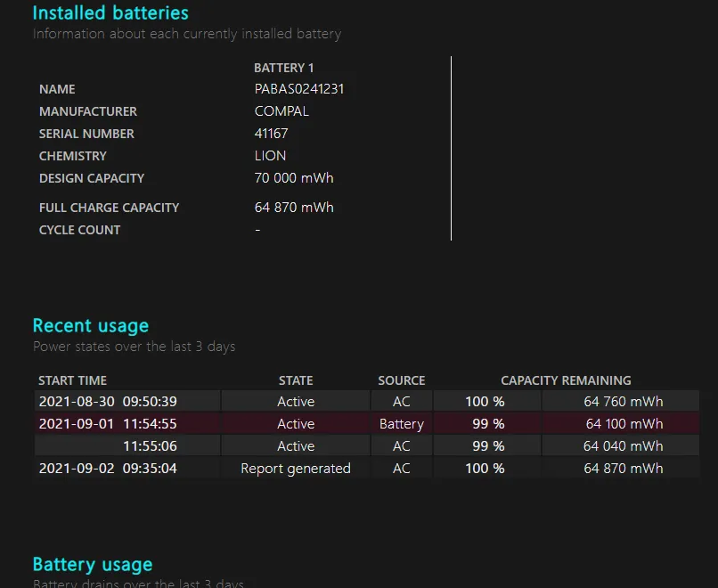Screen dimensions: 718x588
Task: Click the Battery source cell in highlighted row
Action: [x=401, y=424]
